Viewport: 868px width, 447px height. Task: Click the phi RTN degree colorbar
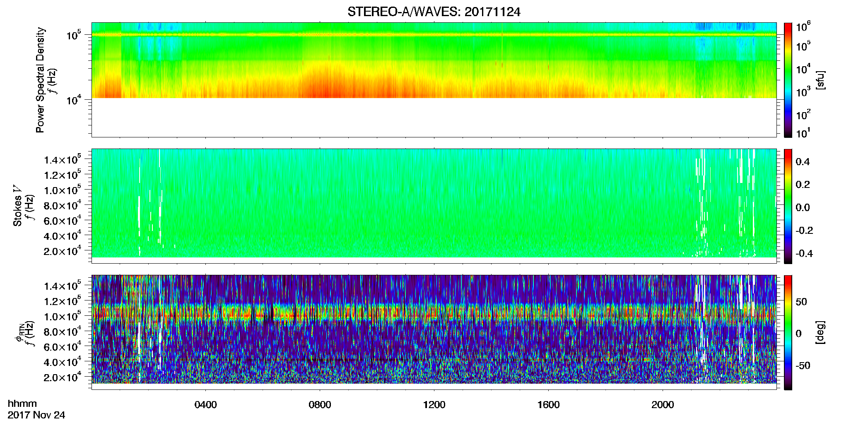pos(788,332)
